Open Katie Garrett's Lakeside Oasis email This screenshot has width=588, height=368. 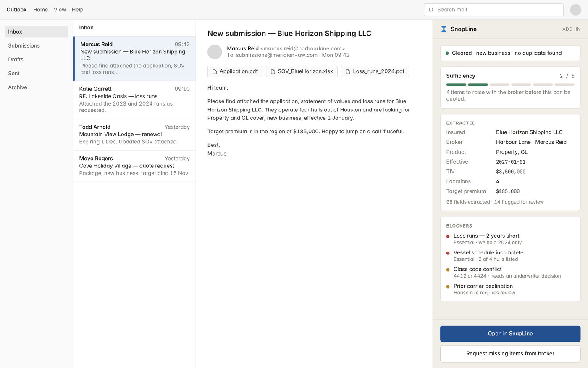(x=134, y=100)
